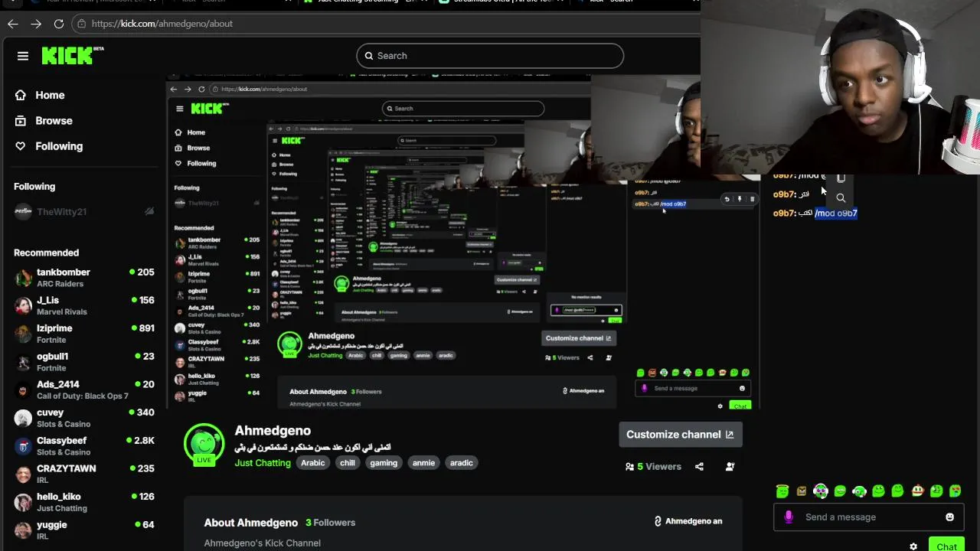Click the browser forward arrow
The image size is (980, 551).
coord(36,24)
